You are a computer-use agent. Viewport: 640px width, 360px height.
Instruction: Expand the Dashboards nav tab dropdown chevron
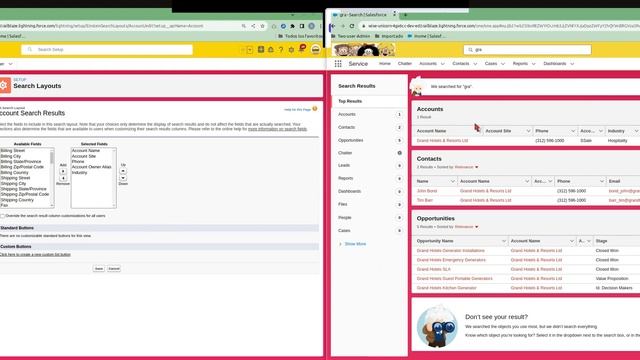coord(572,64)
